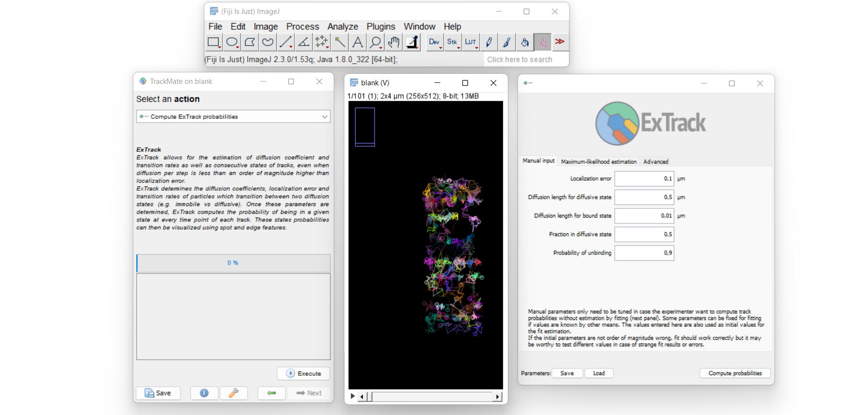Open the LUT dropdown menu

click(x=470, y=42)
